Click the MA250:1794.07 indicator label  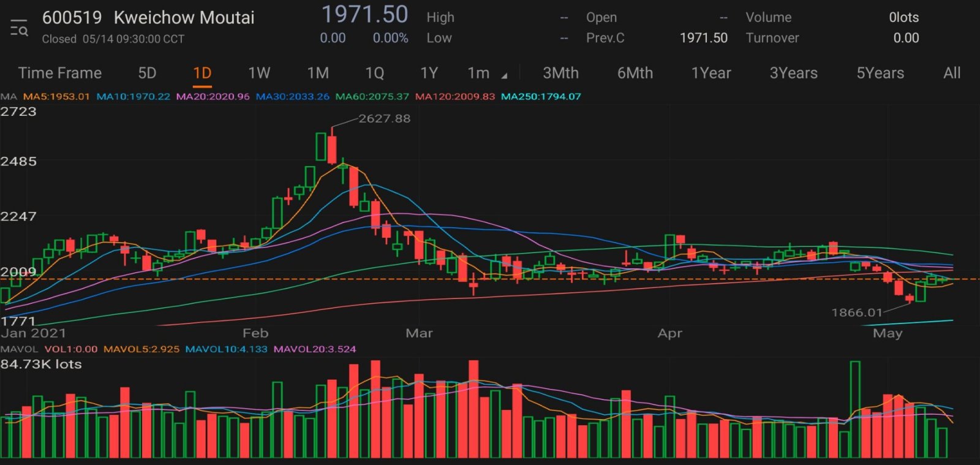point(541,96)
